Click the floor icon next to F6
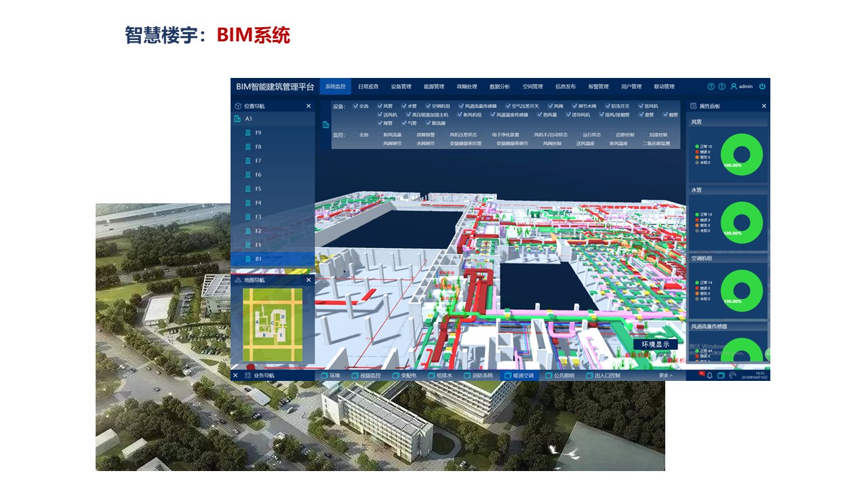This screenshot has width=868, height=488. [x=248, y=175]
